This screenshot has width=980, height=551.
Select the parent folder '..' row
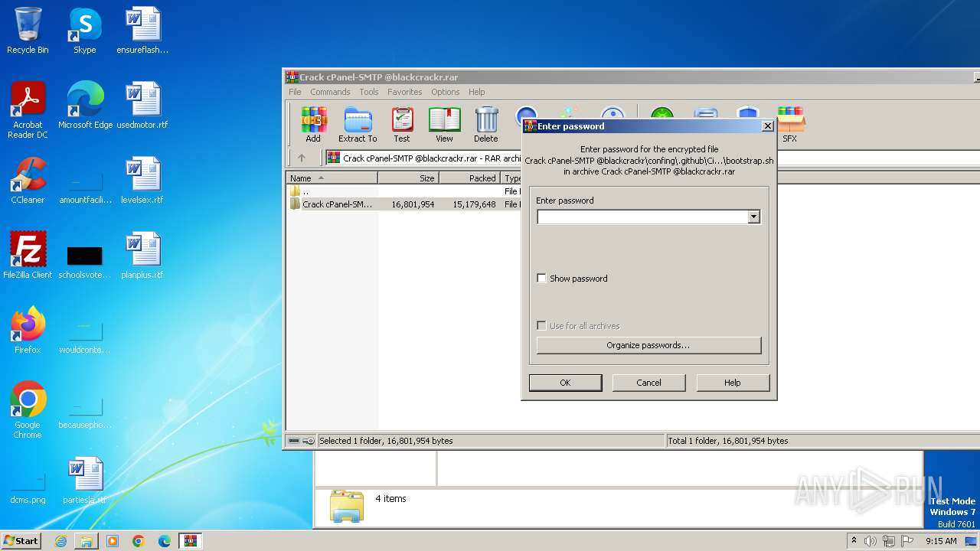[403, 191]
